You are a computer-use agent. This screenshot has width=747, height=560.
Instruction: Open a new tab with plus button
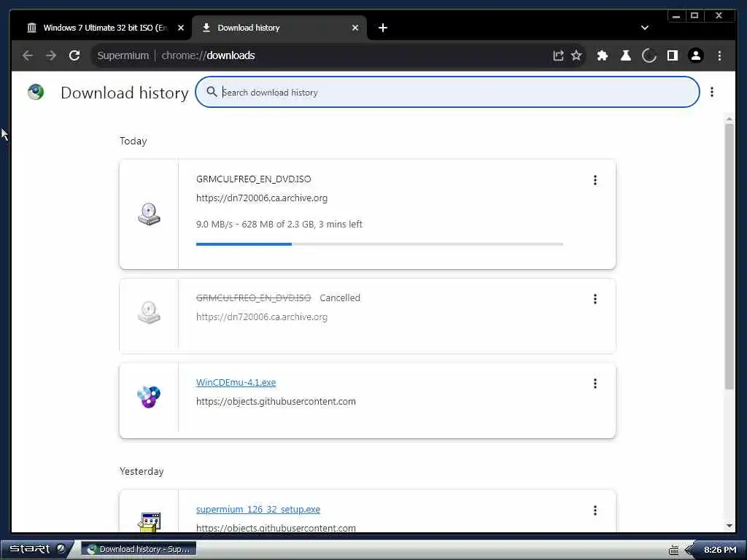point(382,28)
